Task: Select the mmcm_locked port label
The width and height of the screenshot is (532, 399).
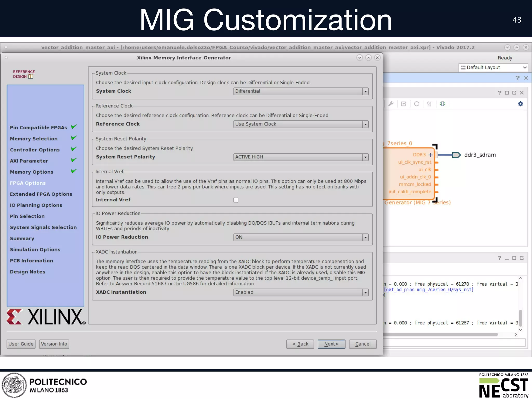Action: (x=415, y=184)
